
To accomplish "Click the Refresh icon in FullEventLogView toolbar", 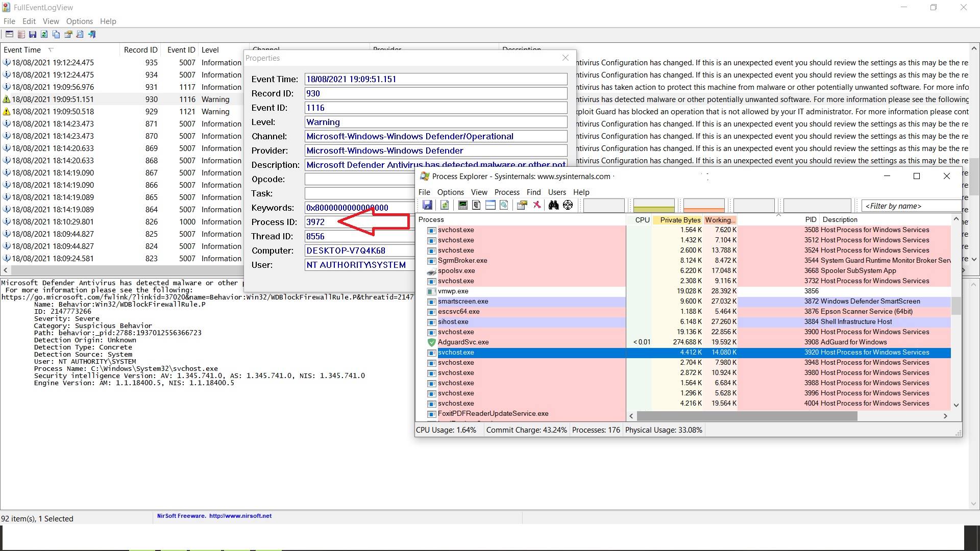I will (x=44, y=34).
